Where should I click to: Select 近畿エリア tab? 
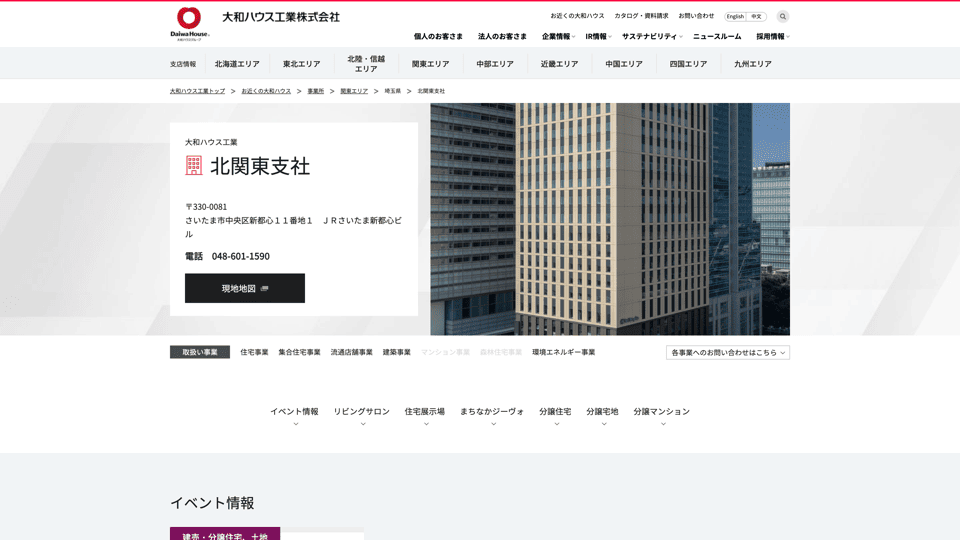click(559, 64)
